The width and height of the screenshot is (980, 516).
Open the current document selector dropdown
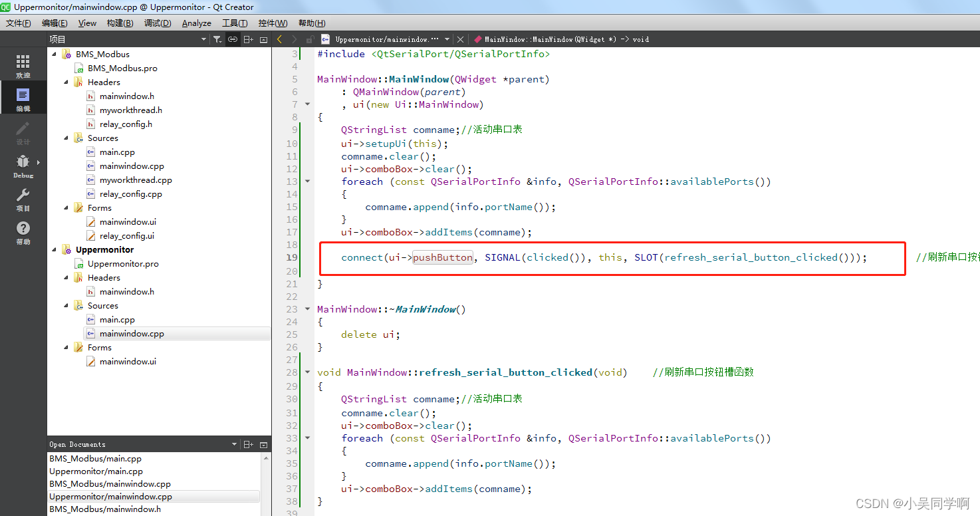(x=447, y=39)
